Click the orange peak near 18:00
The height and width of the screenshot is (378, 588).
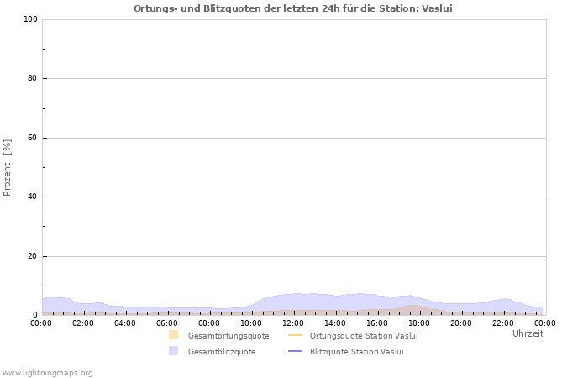(412, 308)
